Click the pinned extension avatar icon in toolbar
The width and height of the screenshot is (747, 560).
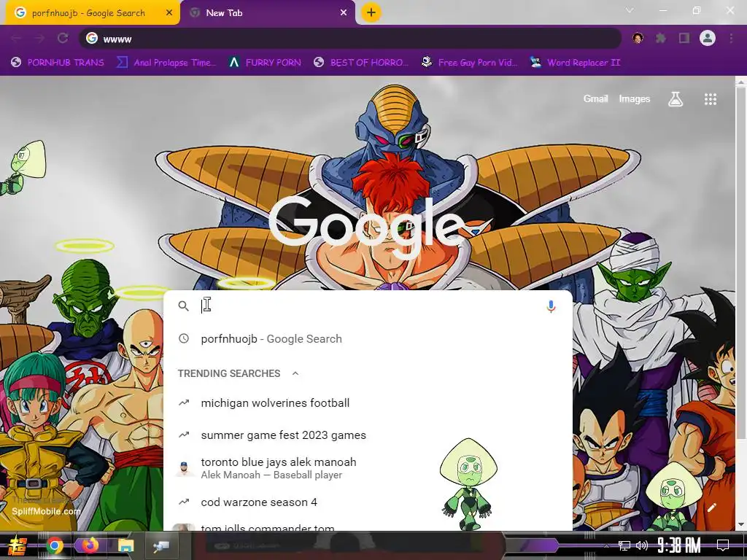(638, 38)
